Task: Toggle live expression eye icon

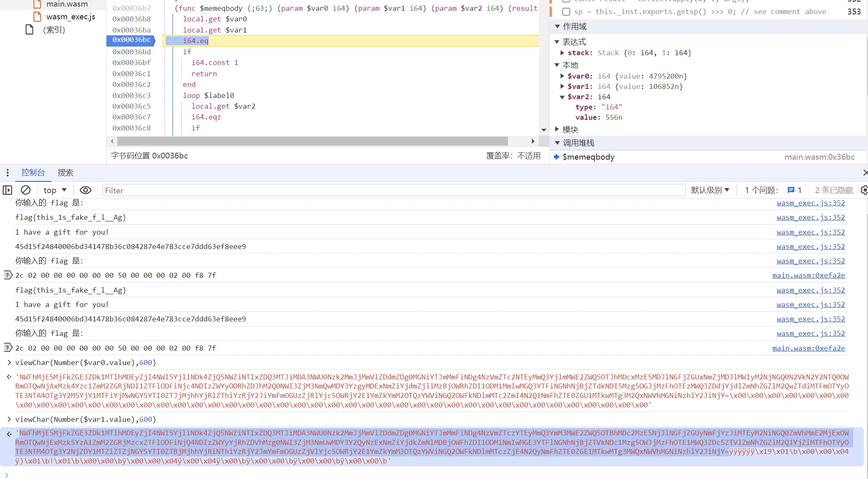Action: point(86,190)
